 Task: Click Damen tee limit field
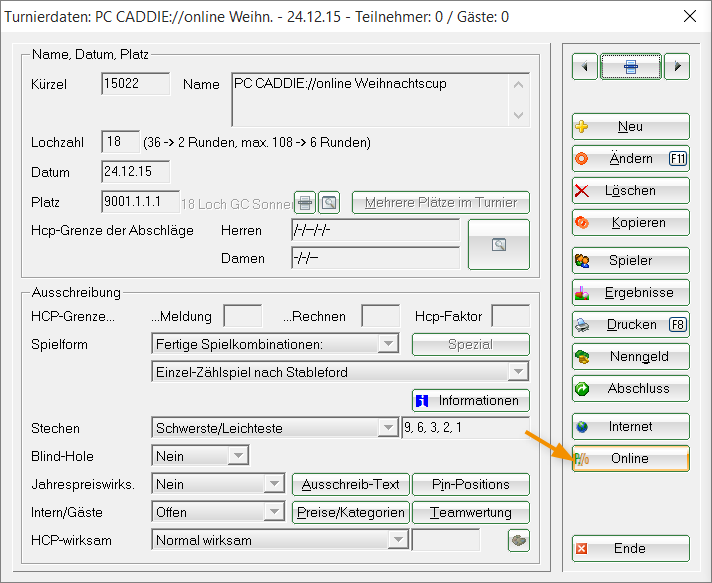pos(376,258)
